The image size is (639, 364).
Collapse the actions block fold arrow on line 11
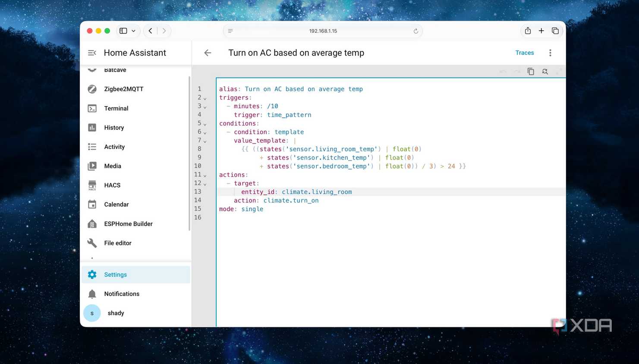coord(205,176)
